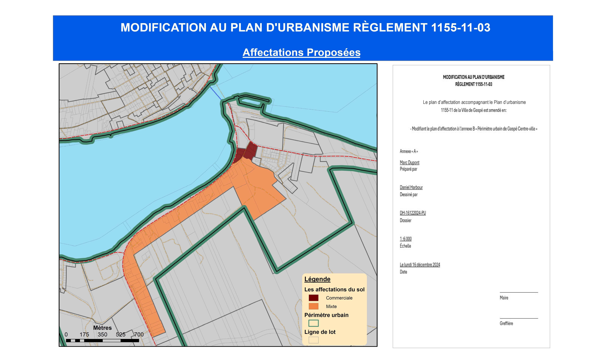This screenshot has height=364, width=604.
Task: Click the '700' scale bar value
Action: coord(139,335)
